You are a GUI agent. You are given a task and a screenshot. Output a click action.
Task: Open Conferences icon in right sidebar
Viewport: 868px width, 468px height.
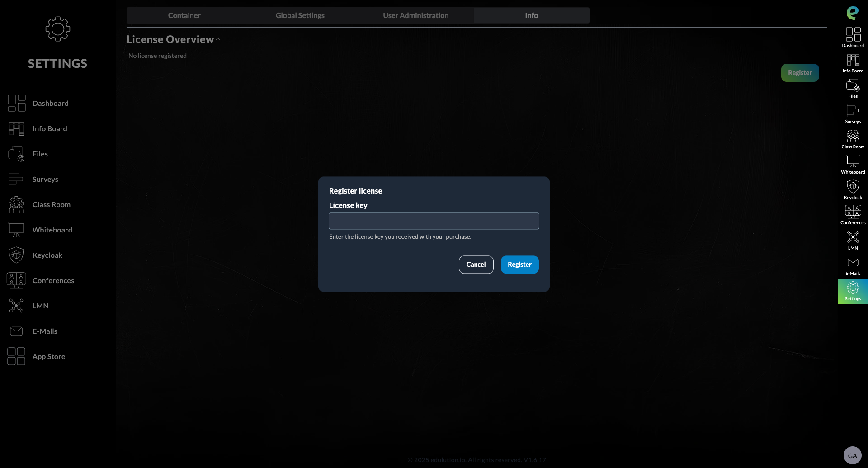click(x=853, y=212)
